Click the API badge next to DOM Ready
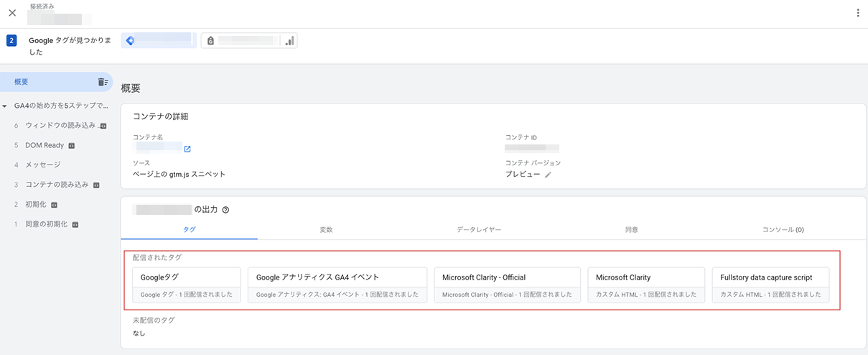 pyautogui.click(x=71, y=146)
